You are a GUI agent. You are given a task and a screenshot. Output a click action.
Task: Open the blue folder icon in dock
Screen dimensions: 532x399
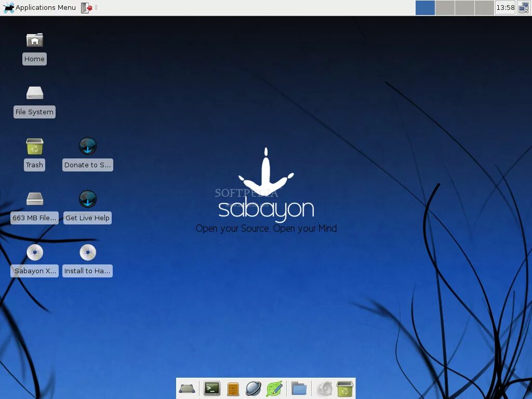pyautogui.click(x=299, y=389)
